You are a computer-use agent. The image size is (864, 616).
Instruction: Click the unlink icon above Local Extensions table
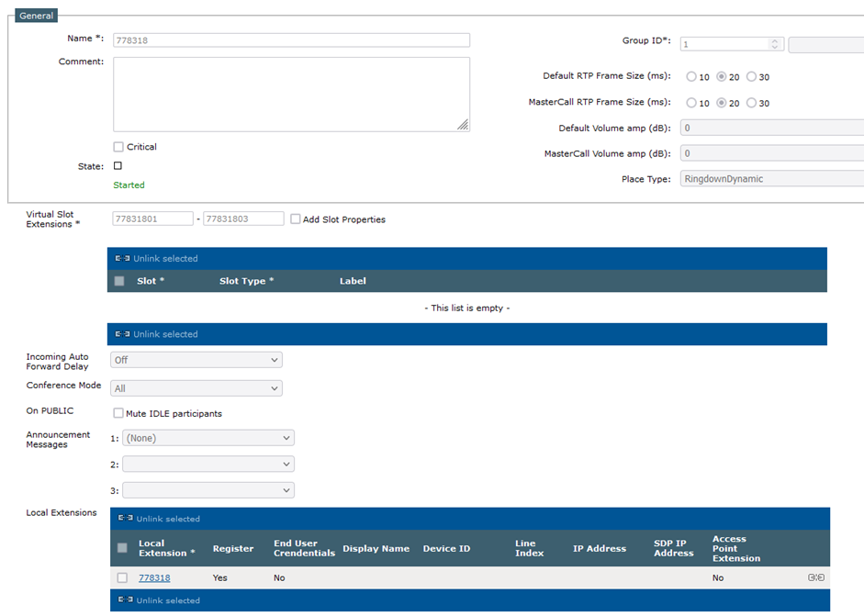126,518
